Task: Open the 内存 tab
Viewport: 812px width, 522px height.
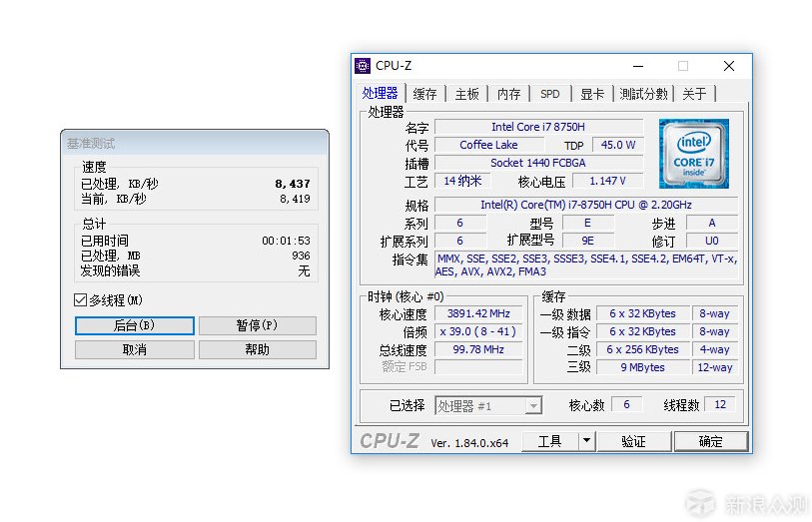Action: coord(508,94)
